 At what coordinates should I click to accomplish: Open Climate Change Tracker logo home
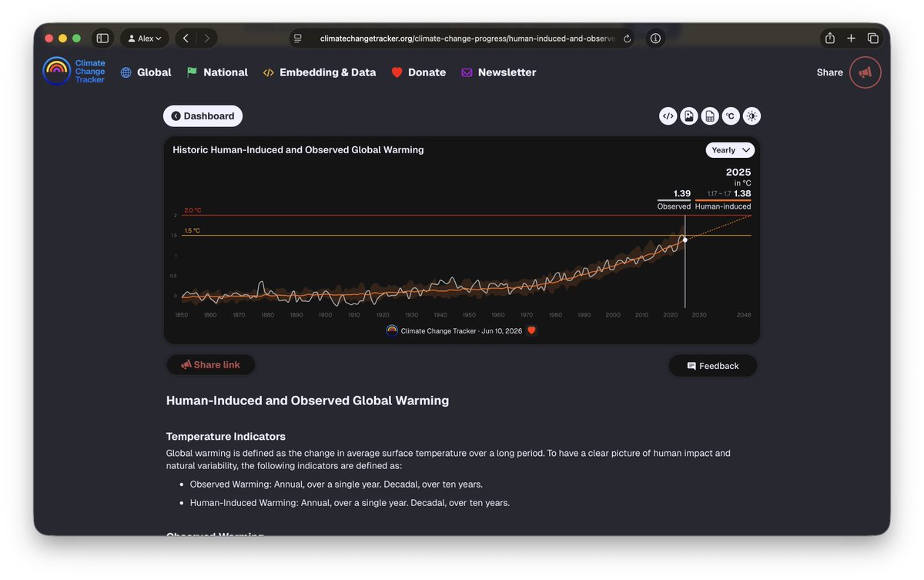coord(74,72)
